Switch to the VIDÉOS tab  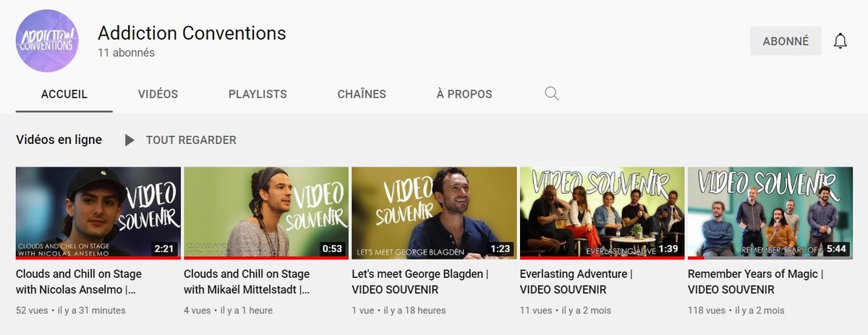tap(158, 94)
